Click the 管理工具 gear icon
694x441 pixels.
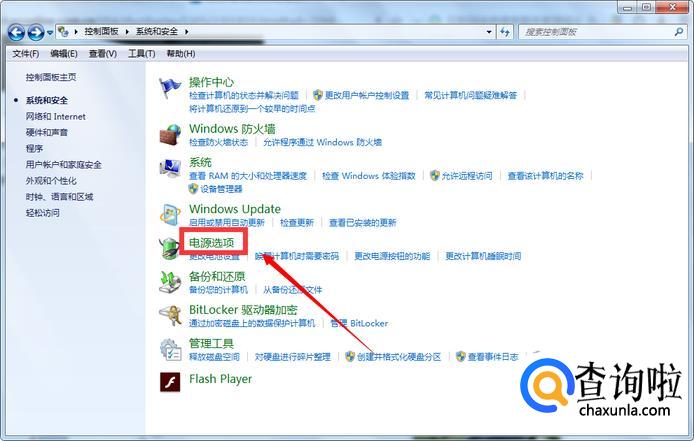170,349
